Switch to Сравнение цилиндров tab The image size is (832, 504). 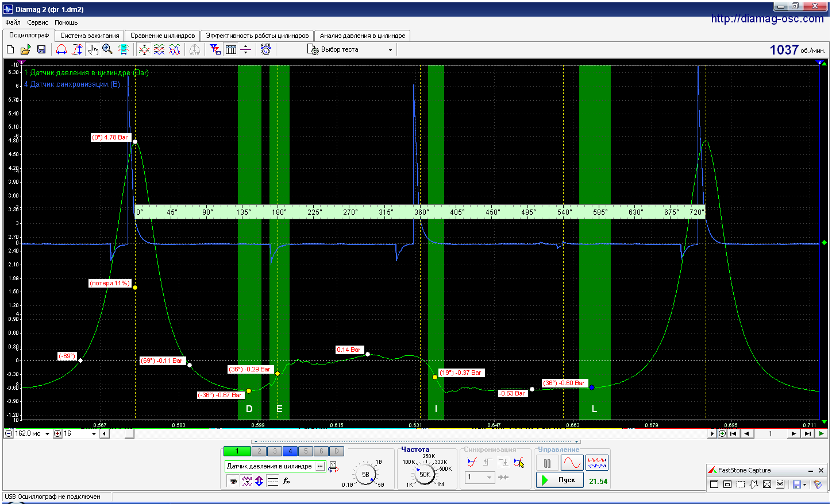163,36
